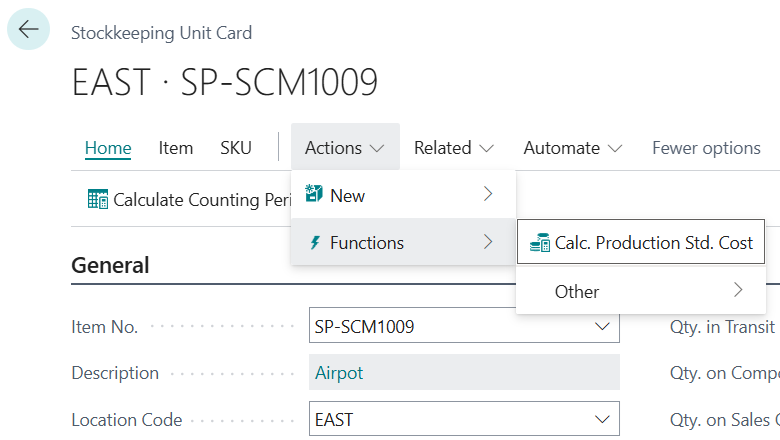Expand the Other submenu chevron
Image resolution: width=780 pixels, height=440 pixels.
coord(738,291)
